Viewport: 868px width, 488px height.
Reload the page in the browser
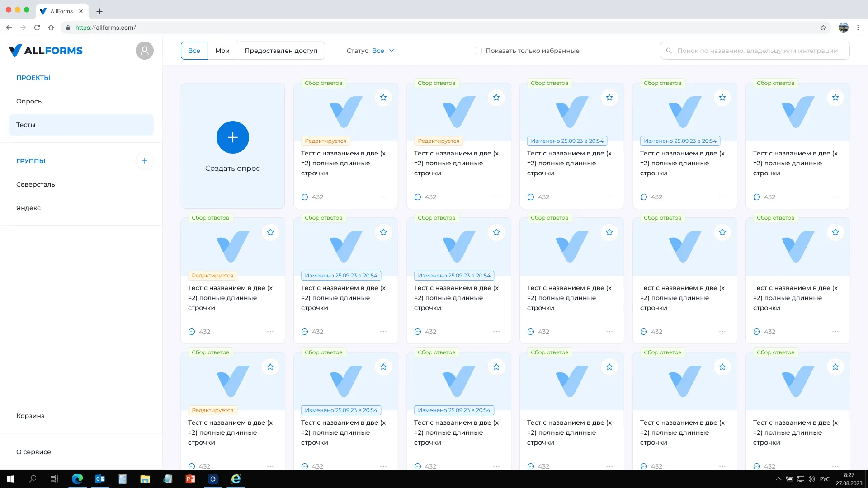coord(37,28)
